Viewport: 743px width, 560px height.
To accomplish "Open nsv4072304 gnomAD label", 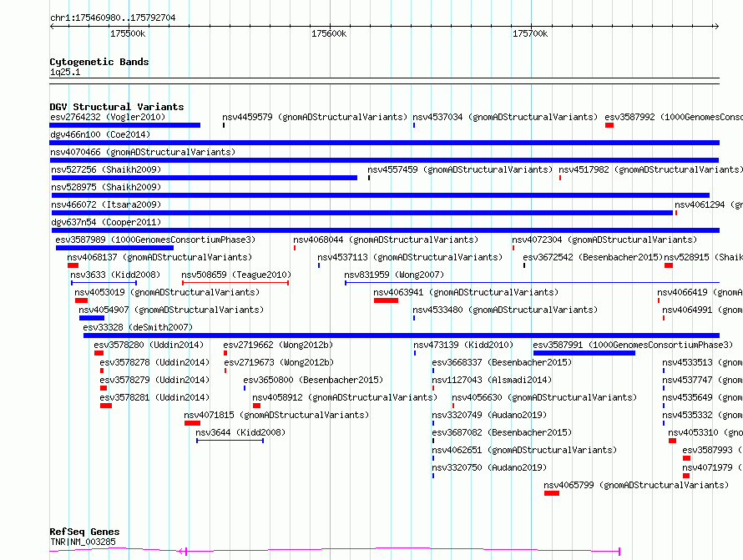I will (604, 240).
